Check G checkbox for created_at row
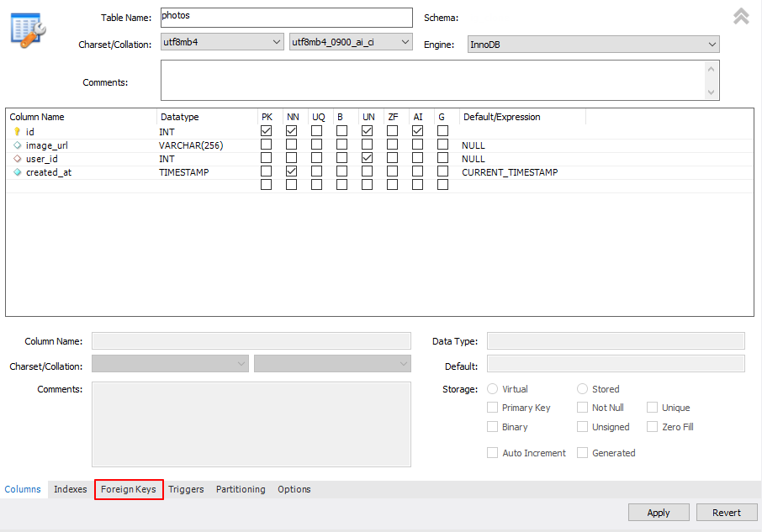This screenshot has height=532, width=762. [x=442, y=171]
